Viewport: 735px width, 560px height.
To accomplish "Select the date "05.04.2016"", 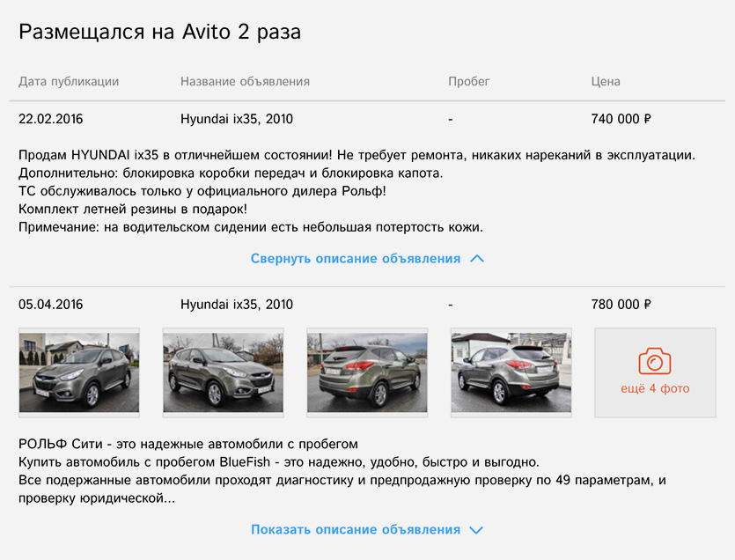I will (x=51, y=305).
